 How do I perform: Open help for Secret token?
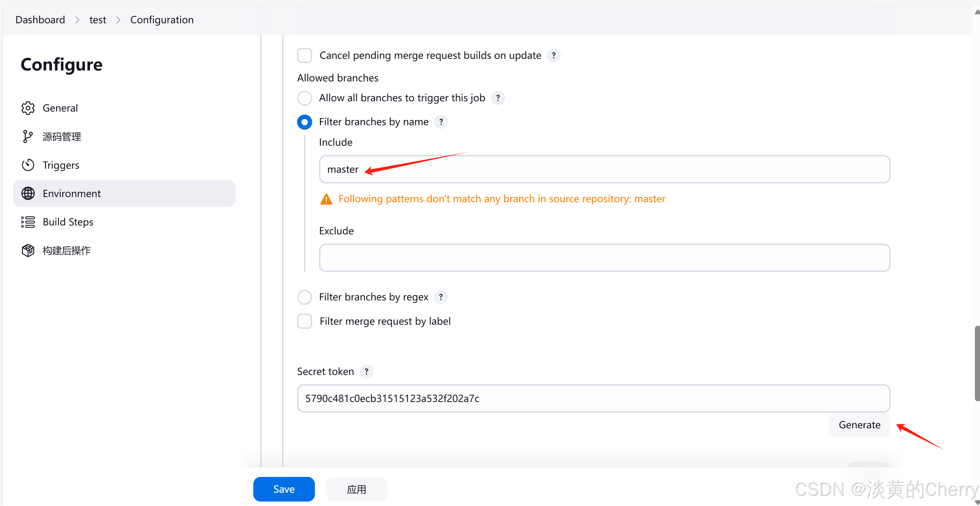(x=366, y=372)
